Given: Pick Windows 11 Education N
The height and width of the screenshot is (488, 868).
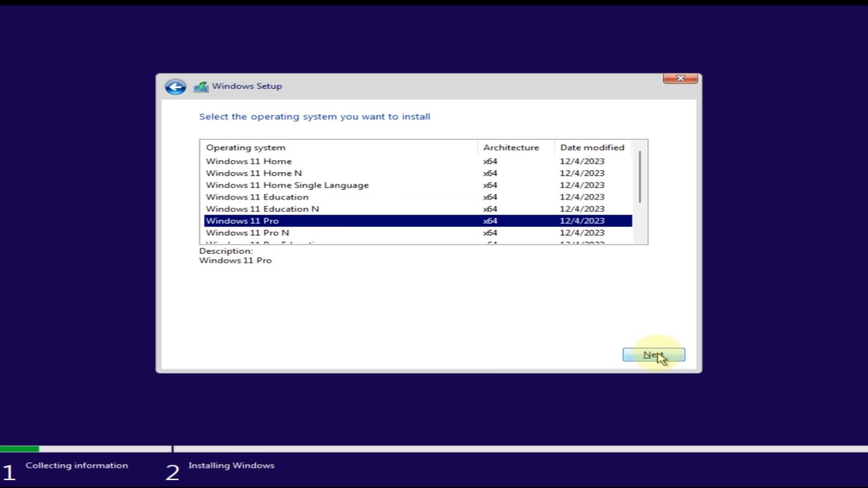Looking at the screenshot, I should click(x=418, y=209).
